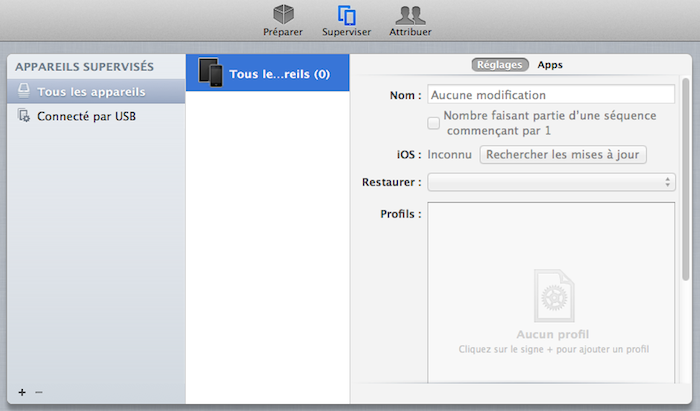Enable the Nombre faisant partie d'une séquence checkbox
This screenshot has height=411, width=700.
tap(434, 123)
